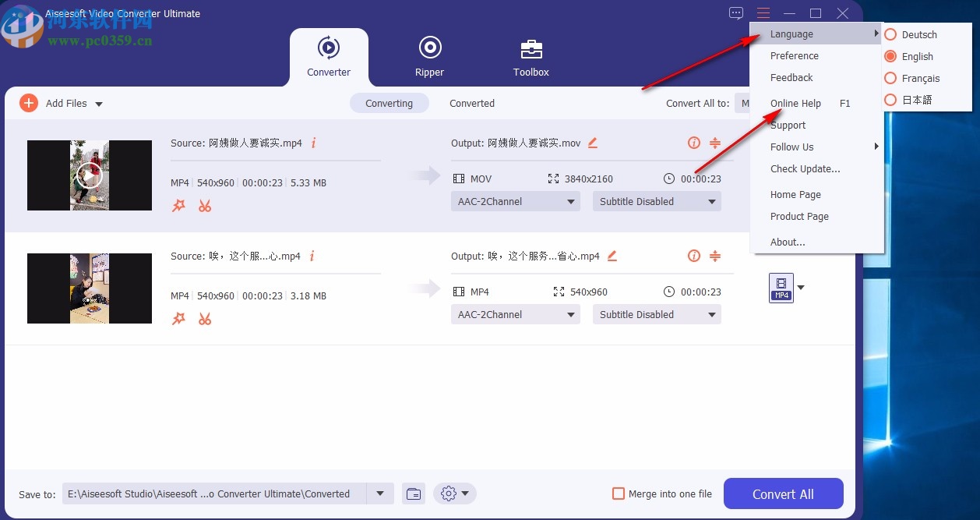
Task: Click the scissors cut icon on second video
Action: (205, 318)
